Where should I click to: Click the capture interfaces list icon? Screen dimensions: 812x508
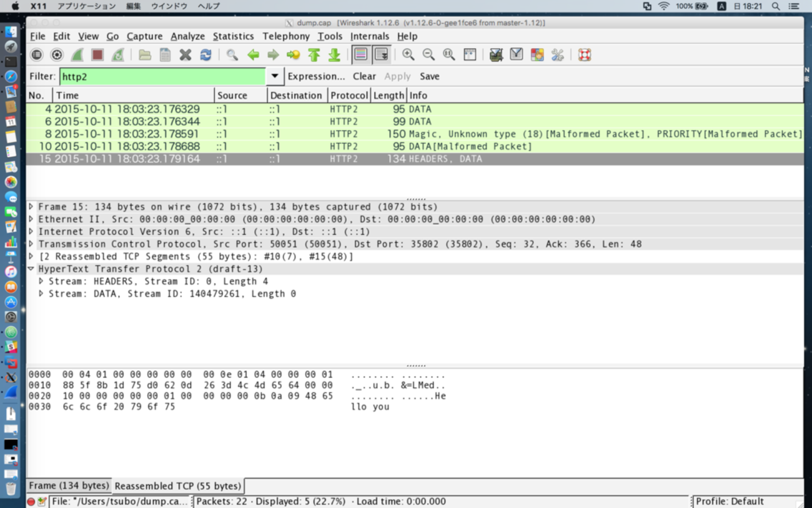(37, 55)
